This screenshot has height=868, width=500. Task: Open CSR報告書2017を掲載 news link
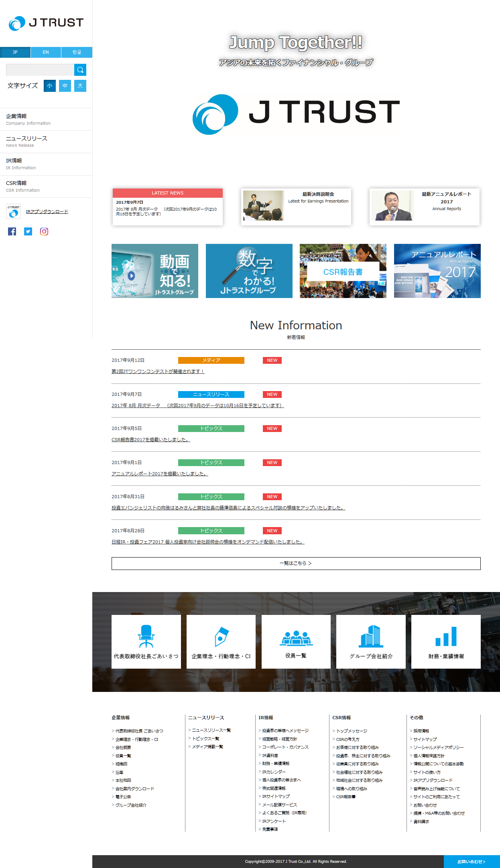151,440
